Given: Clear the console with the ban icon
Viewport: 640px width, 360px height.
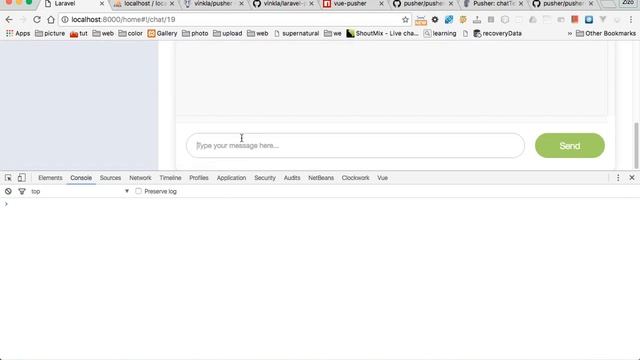Looking at the screenshot, I should pyautogui.click(x=8, y=191).
